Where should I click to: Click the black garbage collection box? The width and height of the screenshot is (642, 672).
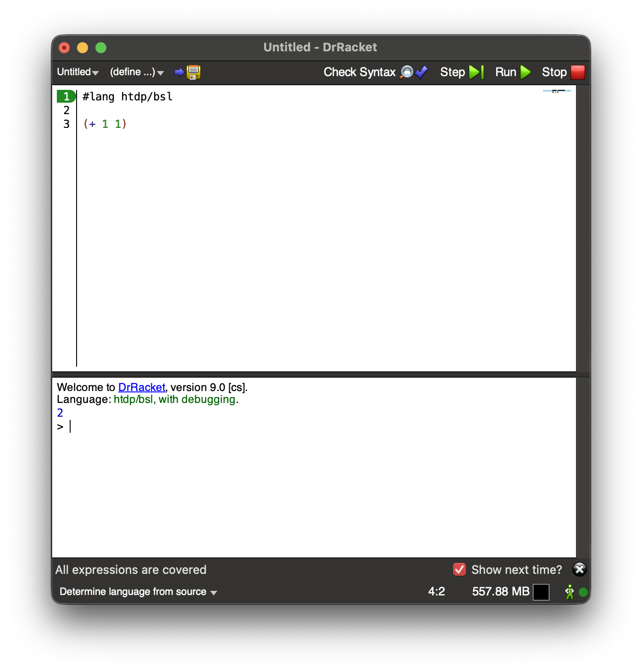coord(541,592)
